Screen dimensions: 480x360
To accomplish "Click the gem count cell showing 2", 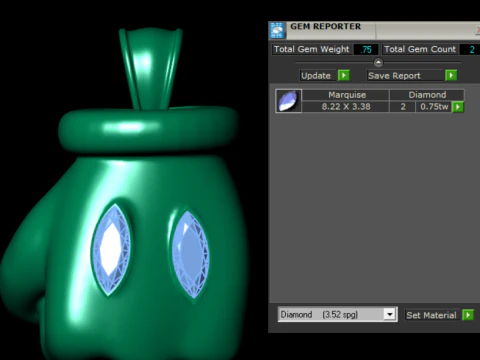I will (x=403, y=107).
